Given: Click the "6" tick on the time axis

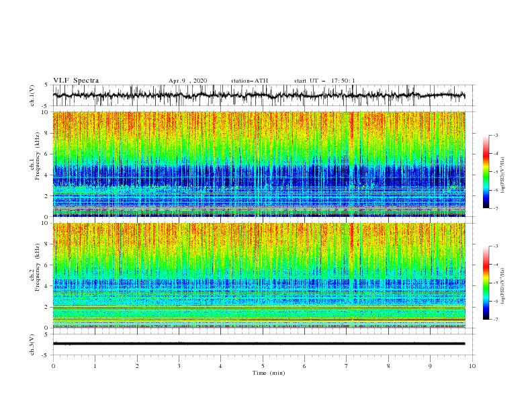Looking at the screenshot, I should [x=304, y=366].
